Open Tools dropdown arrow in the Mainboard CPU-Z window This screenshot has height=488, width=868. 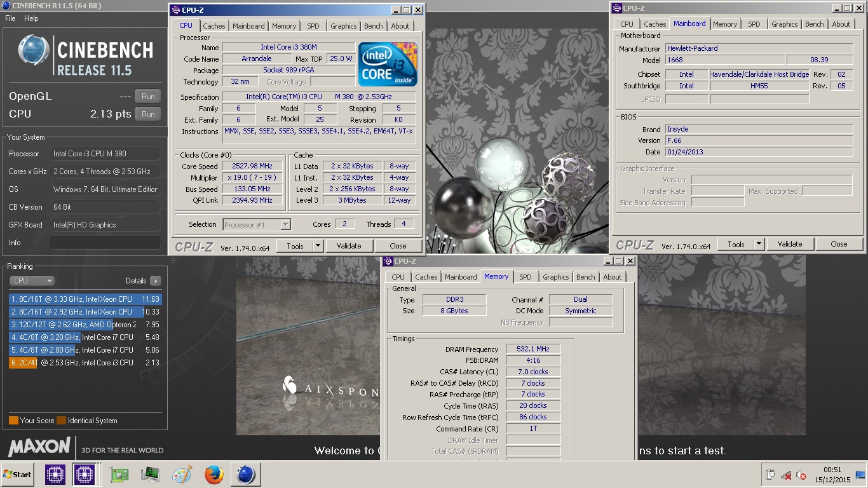(x=759, y=244)
